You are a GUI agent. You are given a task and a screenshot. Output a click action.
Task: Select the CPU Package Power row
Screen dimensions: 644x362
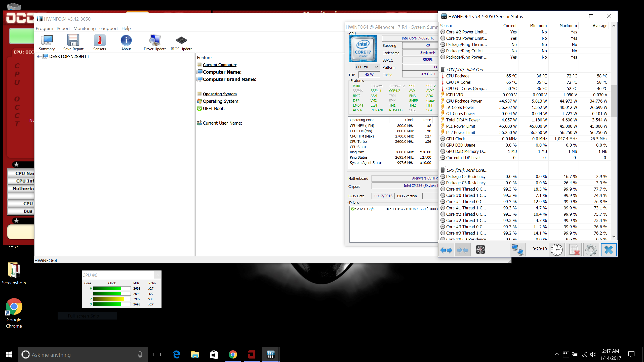point(524,101)
